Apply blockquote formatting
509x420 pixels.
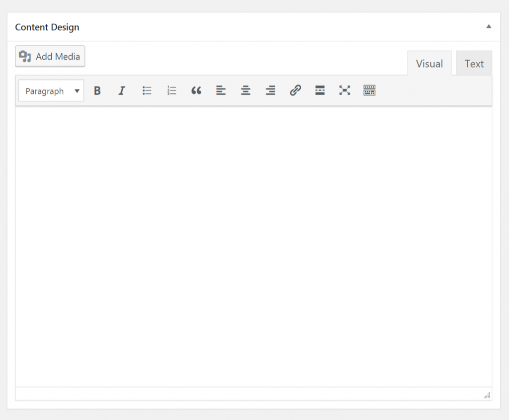[196, 90]
